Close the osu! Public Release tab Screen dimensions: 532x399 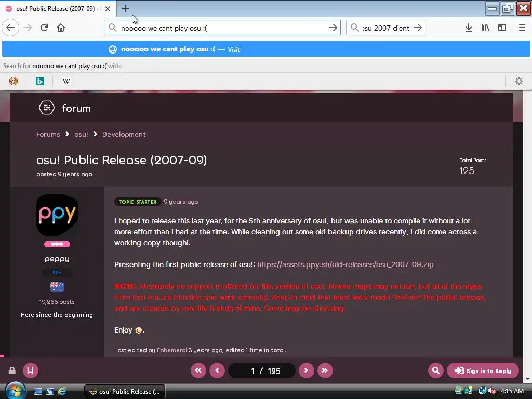(108, 9)
